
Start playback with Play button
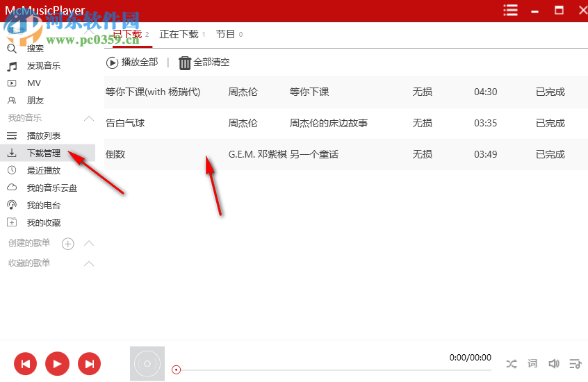58,364
